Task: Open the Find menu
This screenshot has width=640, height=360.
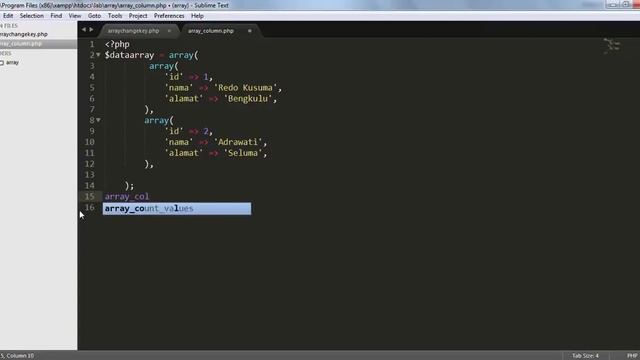Action: (56, 16)
